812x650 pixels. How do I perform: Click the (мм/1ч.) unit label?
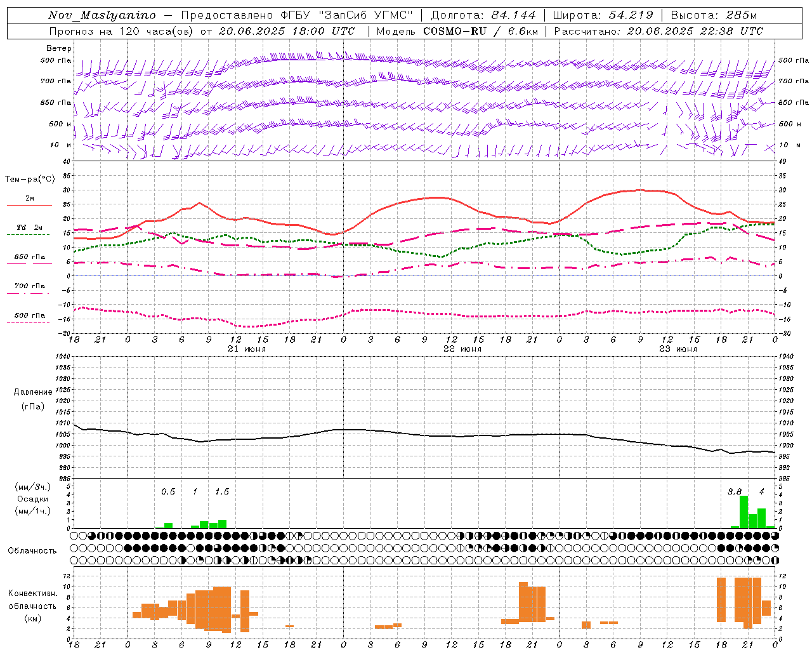(x=33, y=511)
